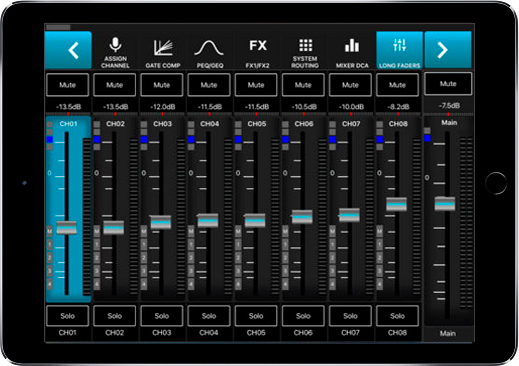This screenshot has height=366, width=519.
Task: Click the CH08 fader knob
Action: 396,204
